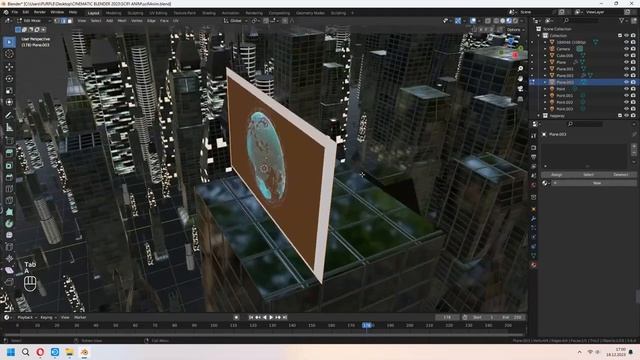Click the material Deselect button
640x360 pixels.
point(620,175)
